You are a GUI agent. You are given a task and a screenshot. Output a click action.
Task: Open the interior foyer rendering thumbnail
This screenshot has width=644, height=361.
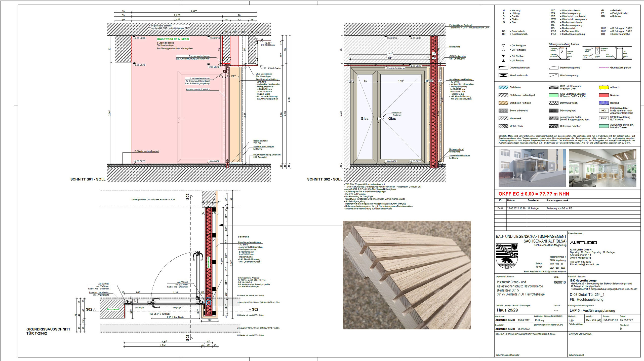click(602, 168)
